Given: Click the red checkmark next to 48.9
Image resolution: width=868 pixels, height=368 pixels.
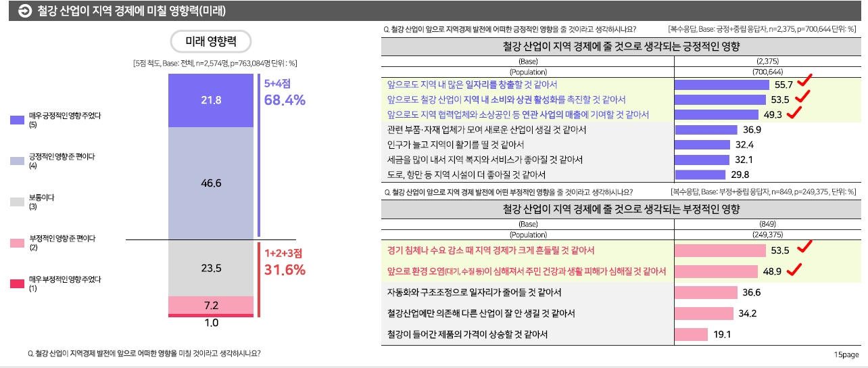Looking at the screenshot, I should pyautogui.click(x=794, y=269).
